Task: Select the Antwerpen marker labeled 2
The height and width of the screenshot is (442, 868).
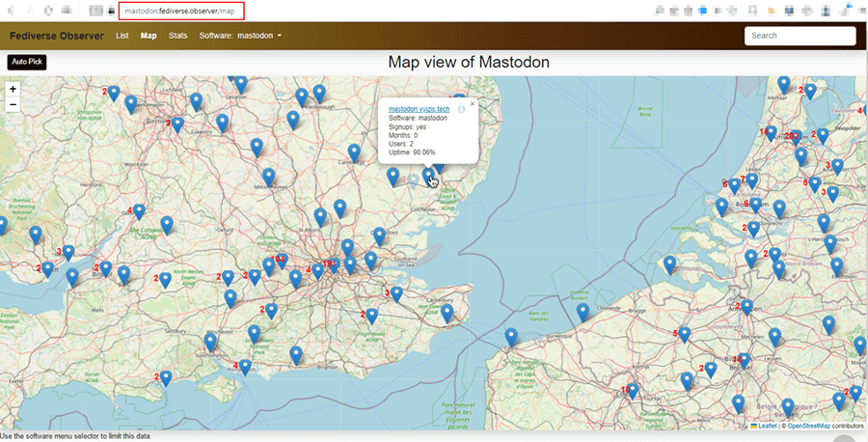Action: [746, 309]
